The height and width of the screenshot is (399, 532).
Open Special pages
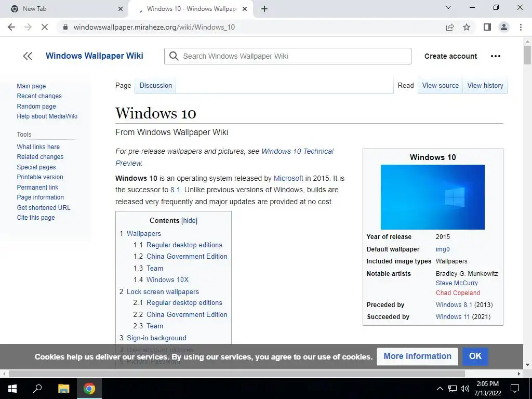tap(36, 167)
